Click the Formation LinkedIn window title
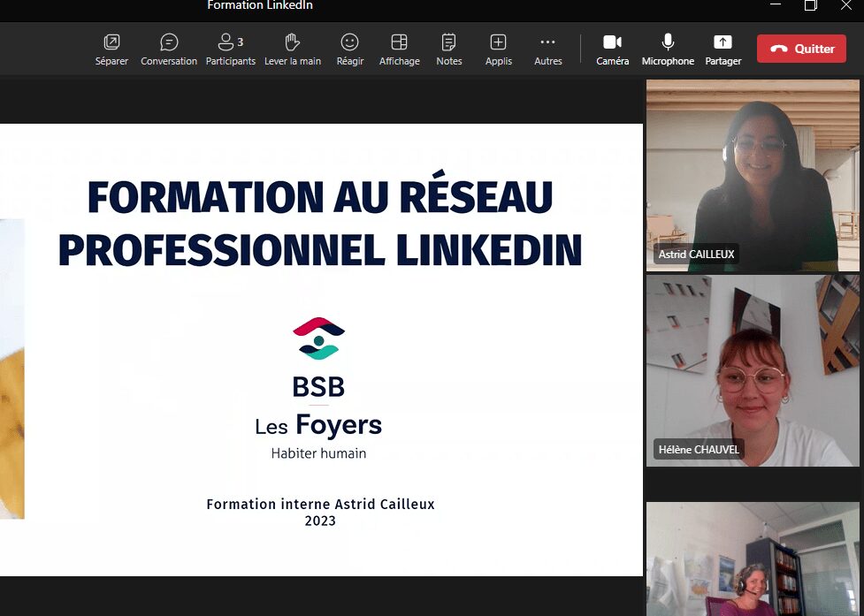Viewport: 864px width, 616px height. (x=260, y=6)
